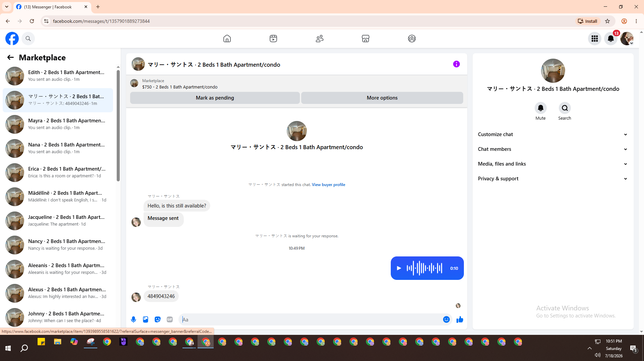Bookmark this tab with star icon
This screenshot has width=644, height=361.
click(x=607, y=21)
